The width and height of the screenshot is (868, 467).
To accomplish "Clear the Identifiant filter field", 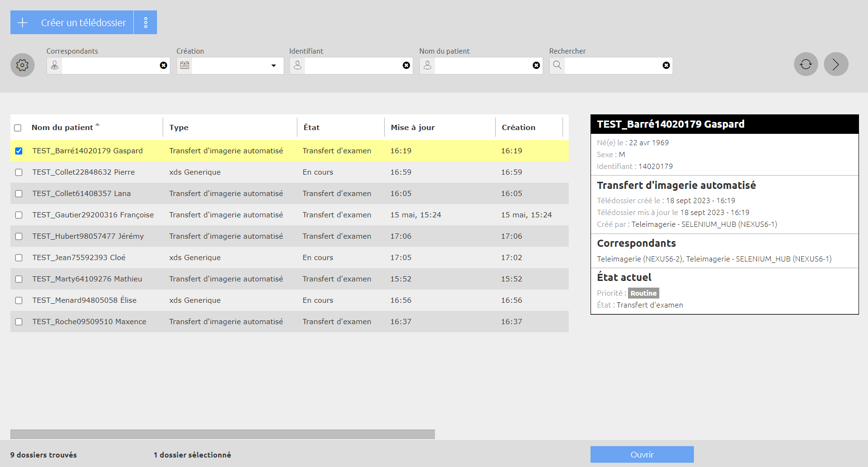I will 406,65.
